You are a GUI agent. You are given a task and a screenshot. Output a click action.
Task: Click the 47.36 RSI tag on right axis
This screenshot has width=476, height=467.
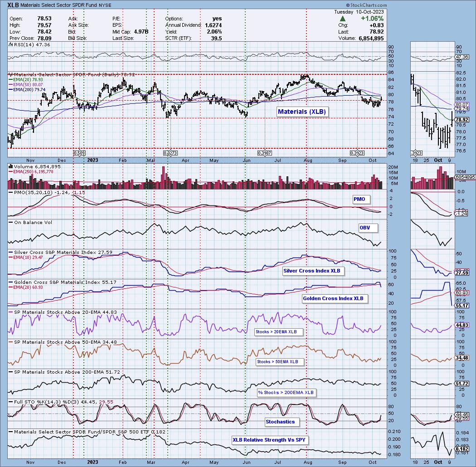[x=462, y=57]
